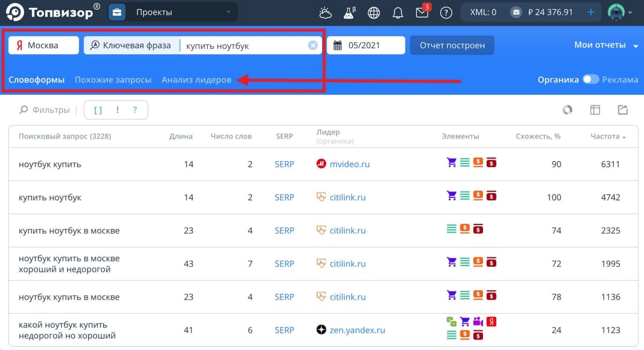The width and height of the screenshot is (644, 350).
Task: Switch to Словоформы tab
Action: (37, 80)
